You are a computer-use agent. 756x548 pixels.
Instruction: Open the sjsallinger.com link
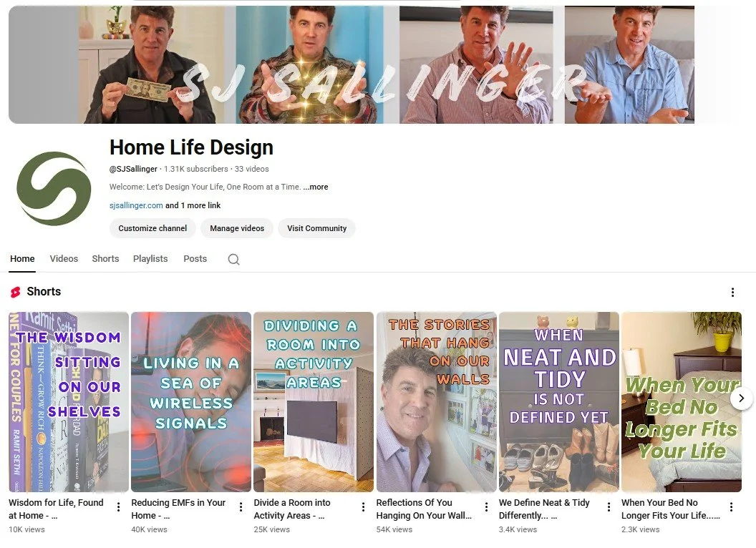136,205
